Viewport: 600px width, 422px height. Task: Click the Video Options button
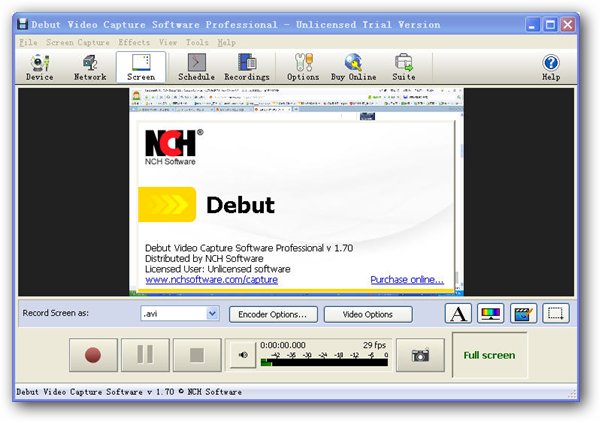pos(368,314)
